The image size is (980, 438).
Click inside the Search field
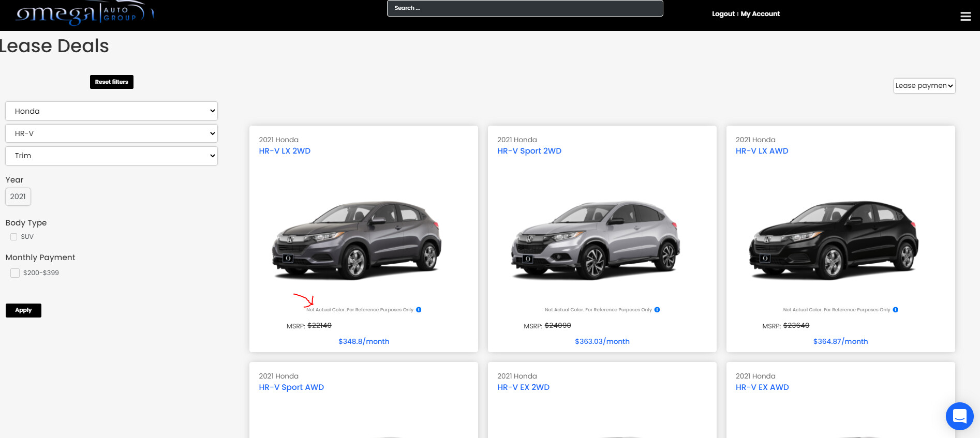525,8
